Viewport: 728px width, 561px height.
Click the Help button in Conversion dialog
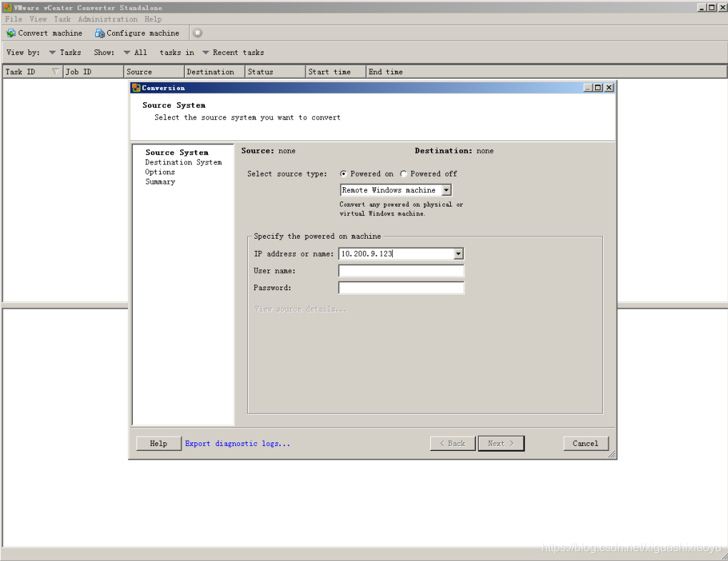[159, 444]
